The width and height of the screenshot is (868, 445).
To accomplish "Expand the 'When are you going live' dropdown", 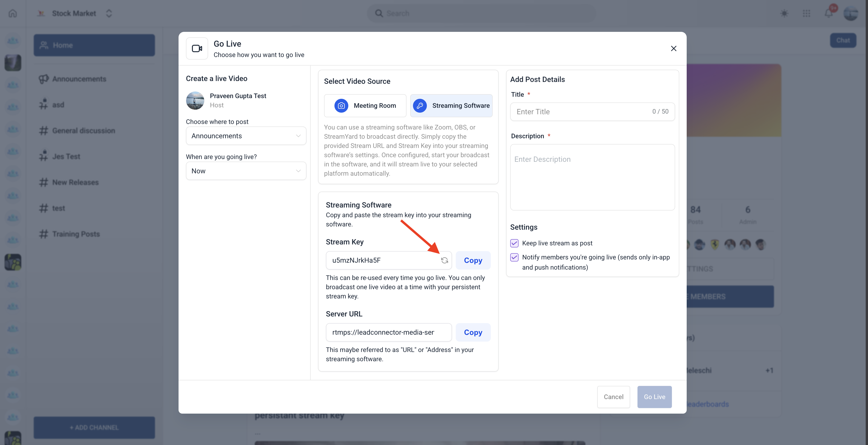I will pos(246,171).
